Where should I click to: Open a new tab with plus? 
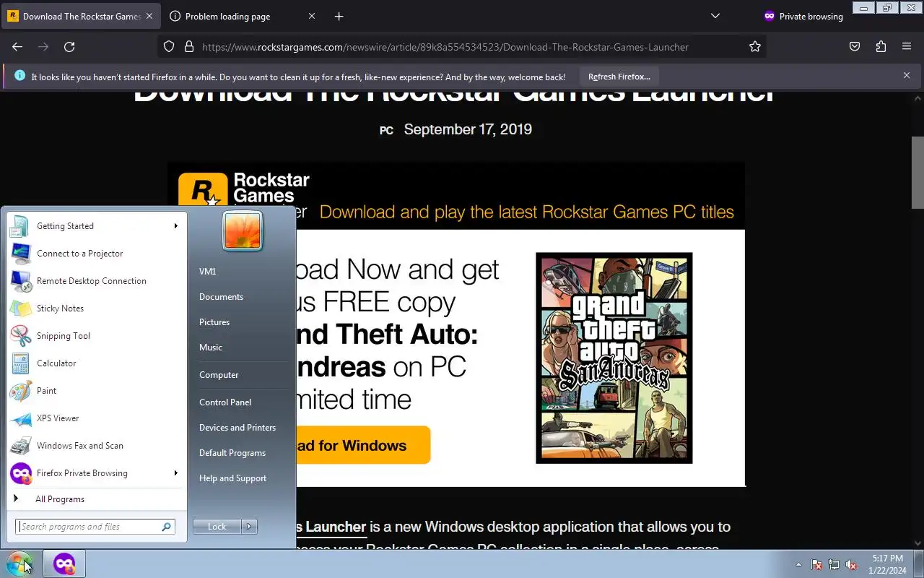[339, 16]
